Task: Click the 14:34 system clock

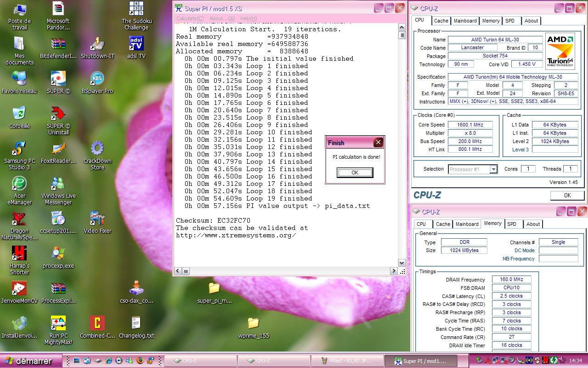Action: pos(576,361)
